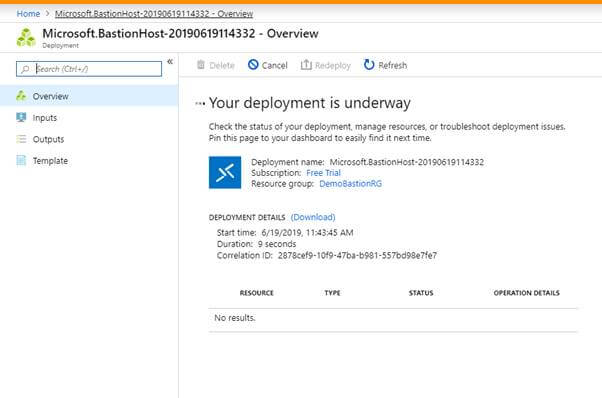This screenshot has width=602, height=398.
Task: Click the STATUS column header
Action: point(421,293)
